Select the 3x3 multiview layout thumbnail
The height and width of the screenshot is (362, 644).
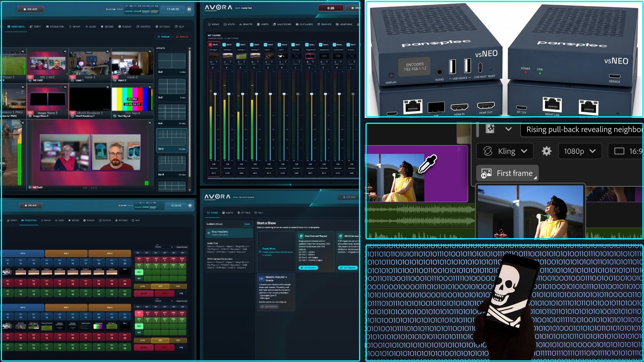171,86
